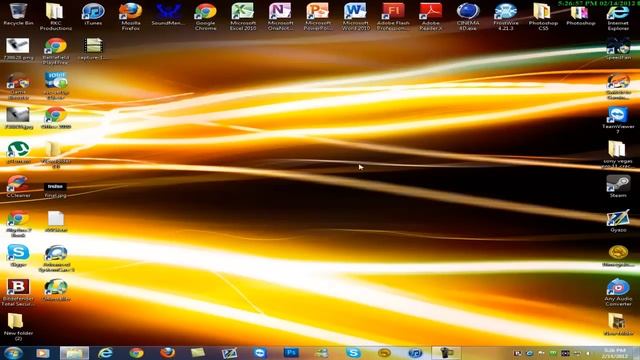Open the RKC Productions folder
640x360 pixels.
tap(56, 16)
